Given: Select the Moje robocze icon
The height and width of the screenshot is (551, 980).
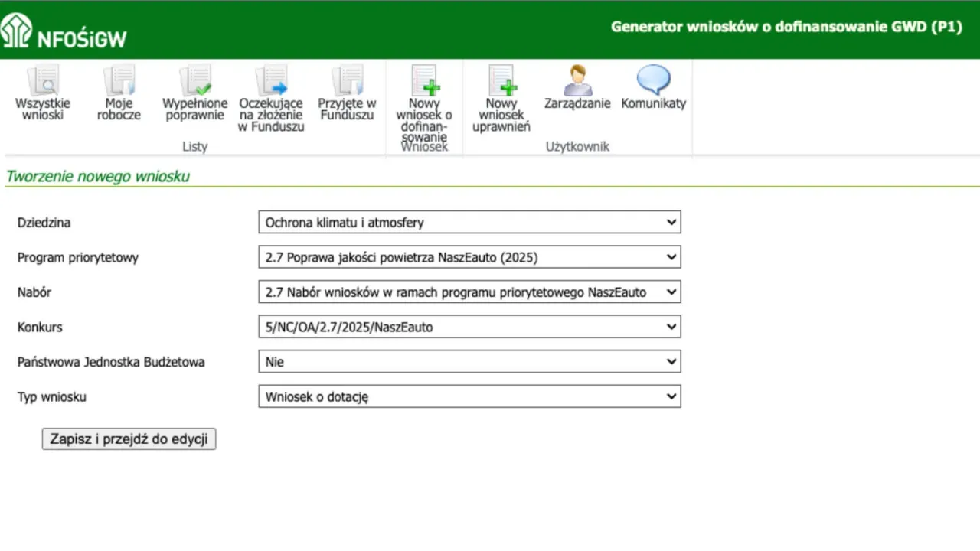Looking at the screenshot, I should click(119, 92).
